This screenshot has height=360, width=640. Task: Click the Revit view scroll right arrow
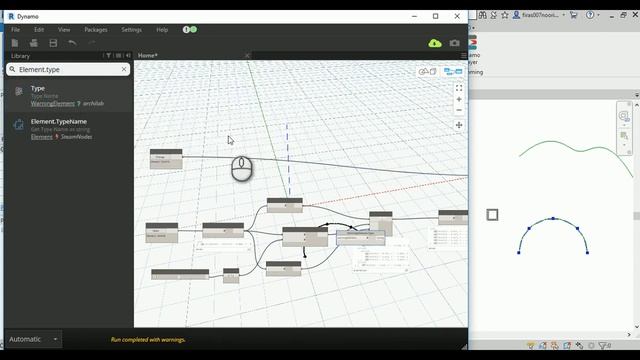629,335
